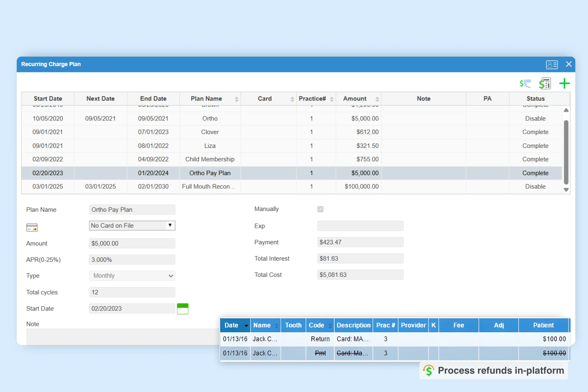588x392 pixels.
Task: Click inside the APR percentage field
Action: tap(132, 260)
